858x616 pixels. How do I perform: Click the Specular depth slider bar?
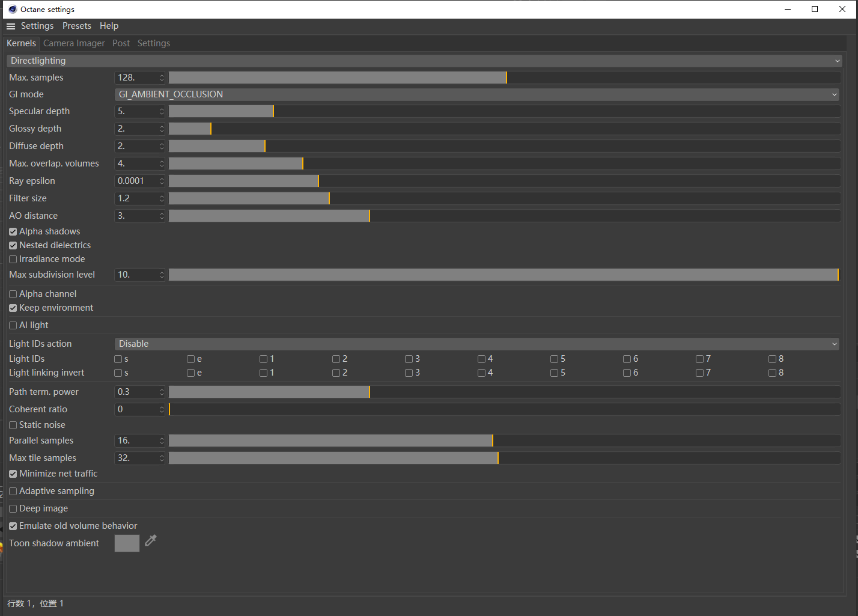pyautogui.click(x=505, y=111)
